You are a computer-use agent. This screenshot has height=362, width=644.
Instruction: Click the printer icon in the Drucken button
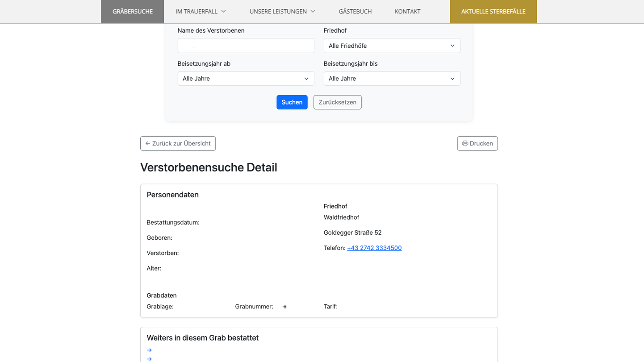(x=465, y=143)
